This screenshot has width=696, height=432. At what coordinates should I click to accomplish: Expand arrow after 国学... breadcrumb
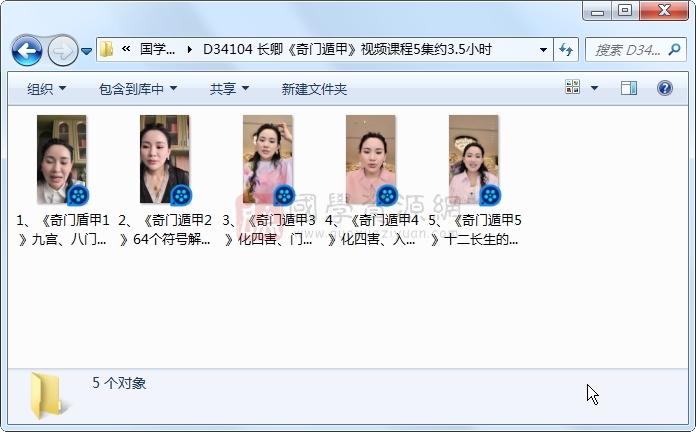tap(190, 49)
